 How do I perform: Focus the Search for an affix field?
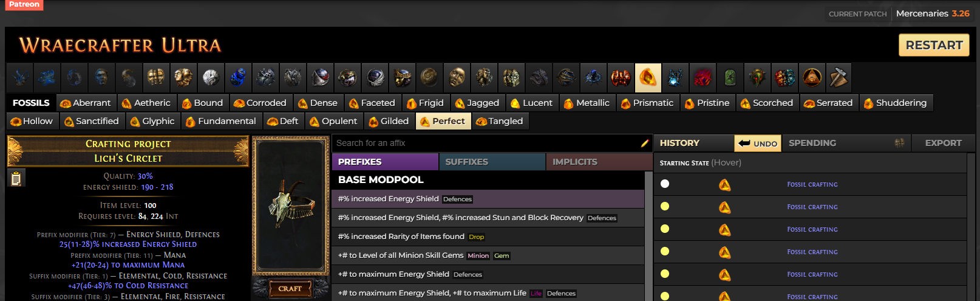486,144
